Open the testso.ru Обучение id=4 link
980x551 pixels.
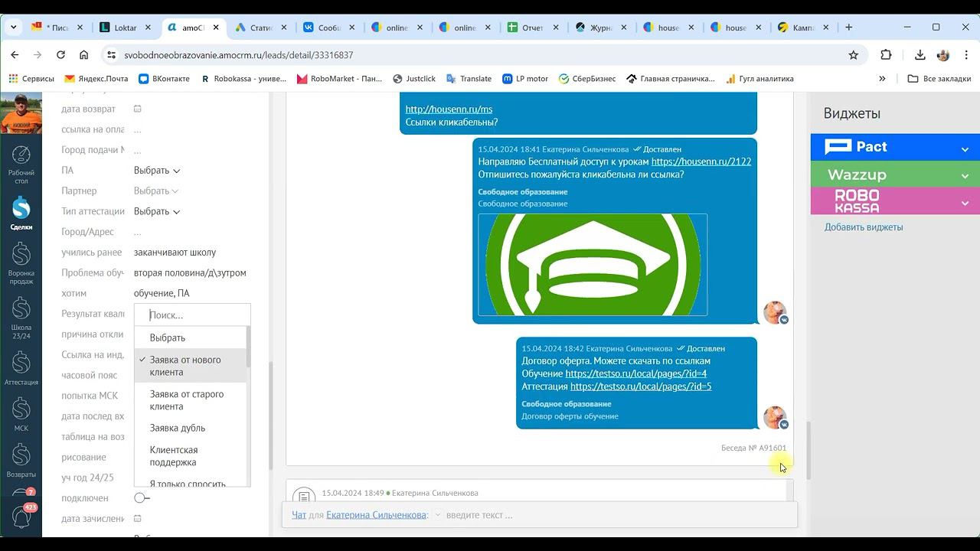pos(636,374)
